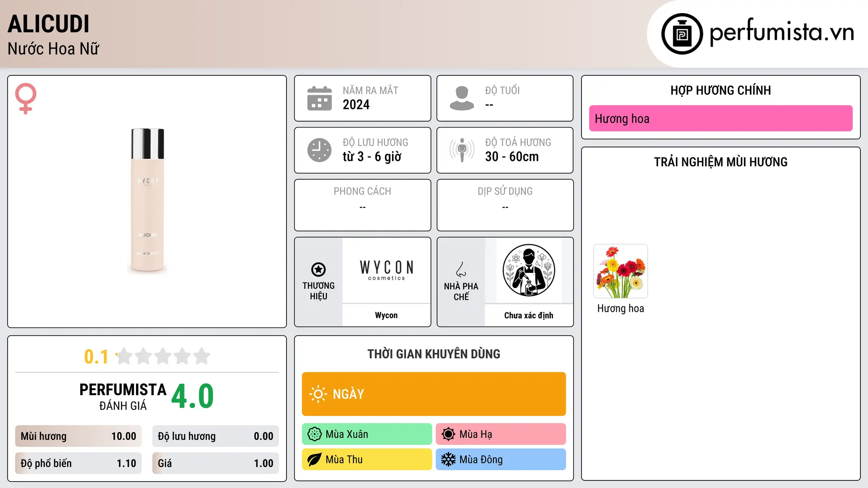Select the green Mùa Xuân season tile
The height and width of the screenshot is (488, 868).
[x=367, y=434]
